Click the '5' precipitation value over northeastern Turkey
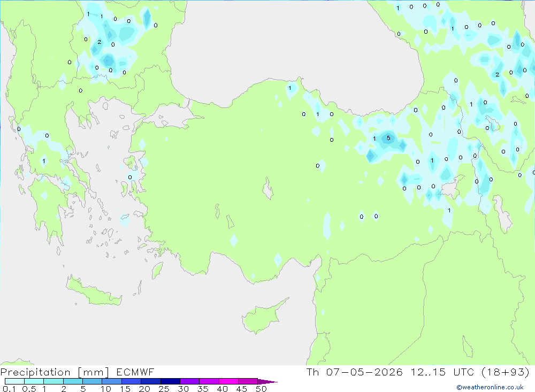Image resolution: width=535 pixels, height=392 pixels. [388, 138]
